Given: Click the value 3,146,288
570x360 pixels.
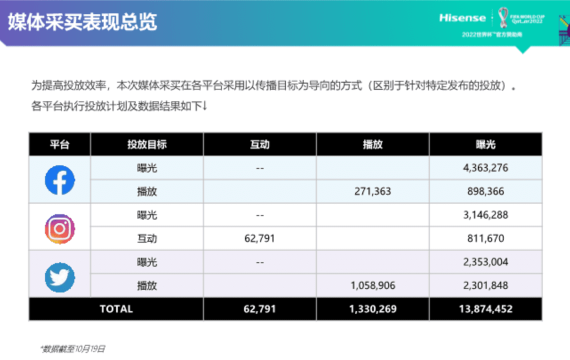Looking at the screenshot, I should click(486, 215).
